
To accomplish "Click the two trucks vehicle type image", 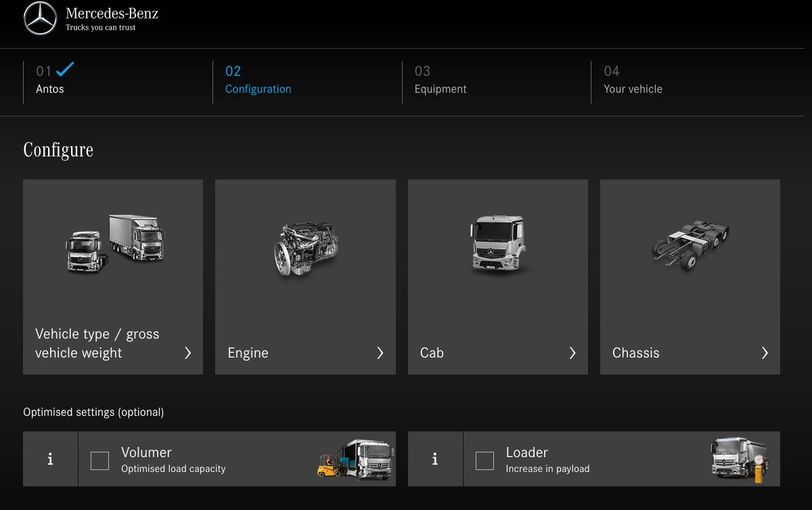I will pos(114,243).
